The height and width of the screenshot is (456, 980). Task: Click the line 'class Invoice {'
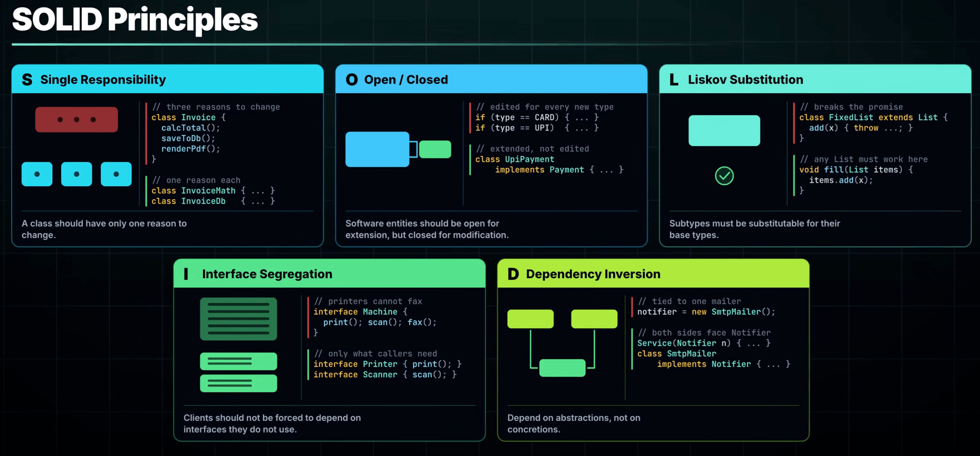coord(188,117)
